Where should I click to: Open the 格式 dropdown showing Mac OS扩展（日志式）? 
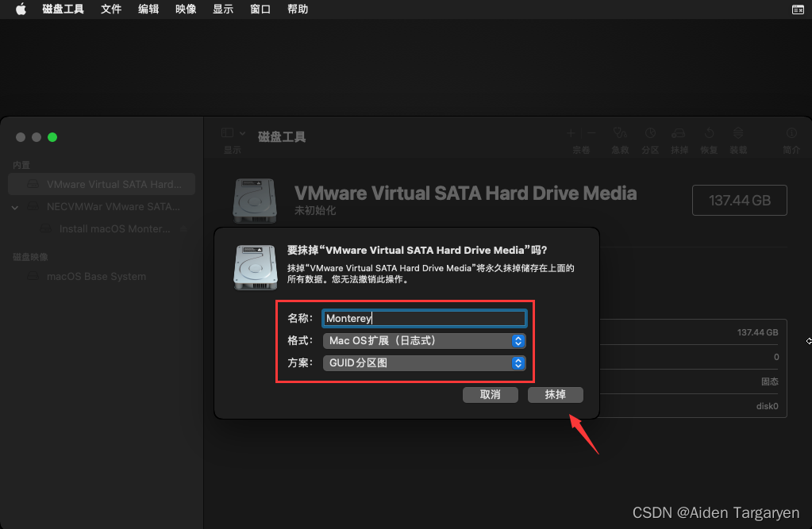[x=424, y=340]
